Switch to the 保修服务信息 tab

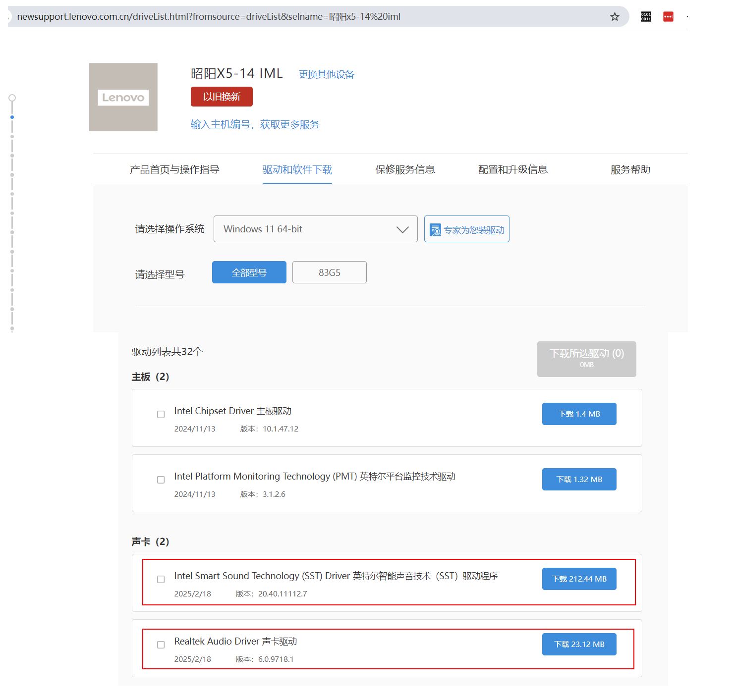coord(405,169)
